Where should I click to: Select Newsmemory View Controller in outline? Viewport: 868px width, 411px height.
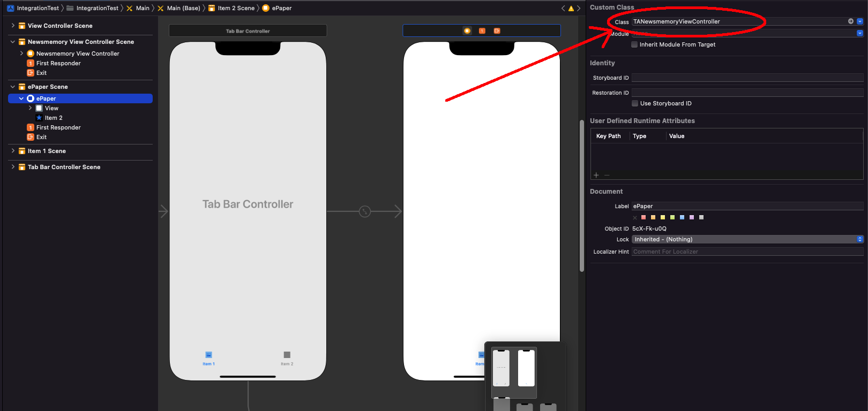pos(78,54)
